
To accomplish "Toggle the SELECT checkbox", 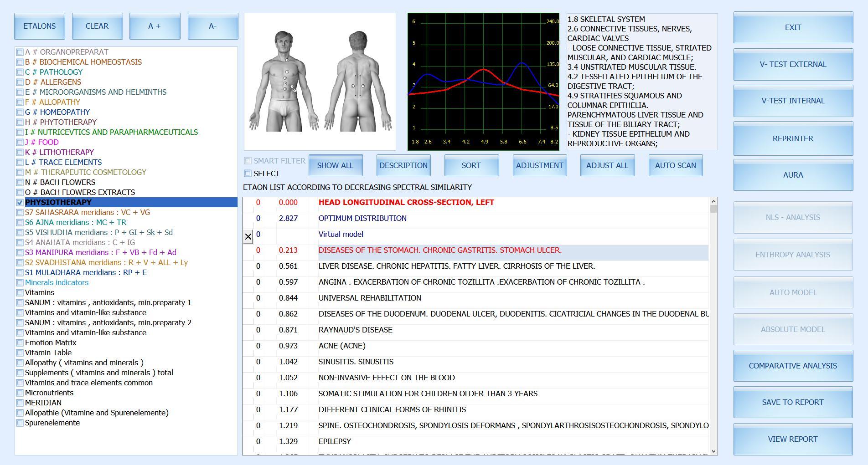I will click(248, 174).
